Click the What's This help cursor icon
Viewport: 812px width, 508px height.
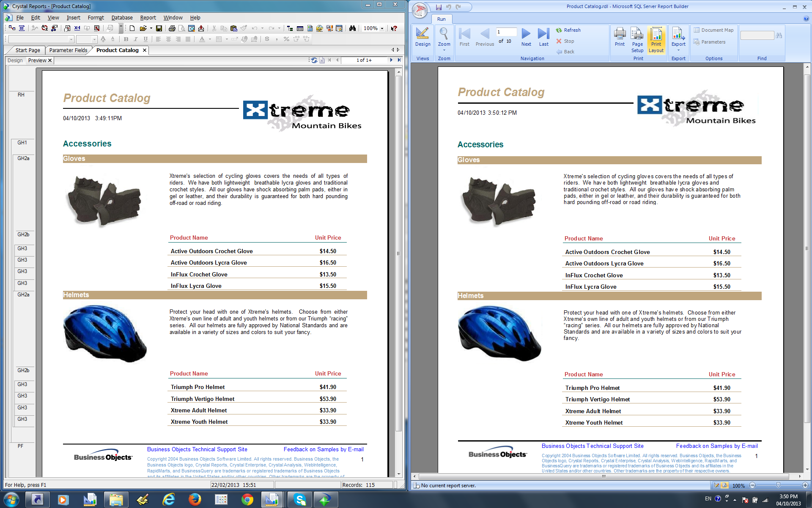(x=394, y=28)
